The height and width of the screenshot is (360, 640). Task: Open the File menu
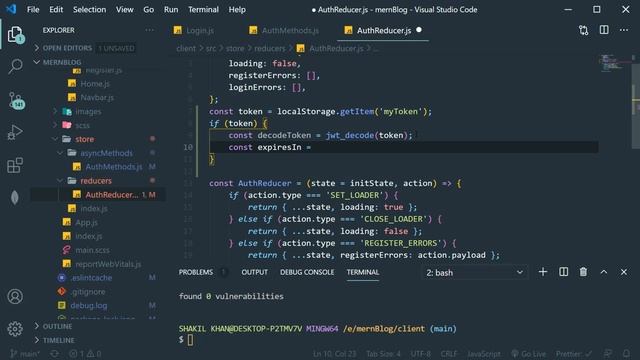[x=33, y=9]
